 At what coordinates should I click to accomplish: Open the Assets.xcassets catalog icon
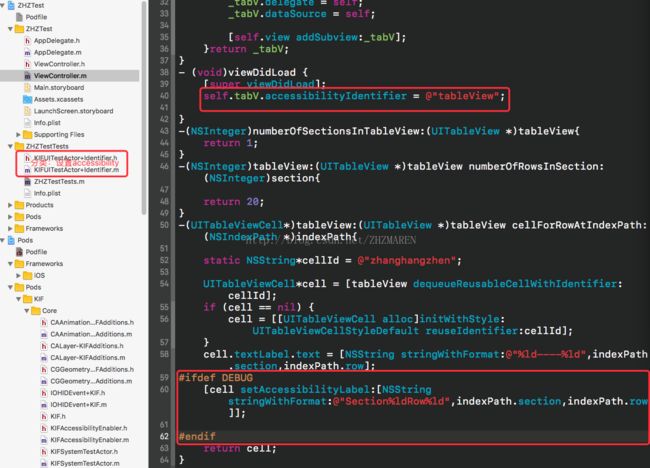click(27, 99)
